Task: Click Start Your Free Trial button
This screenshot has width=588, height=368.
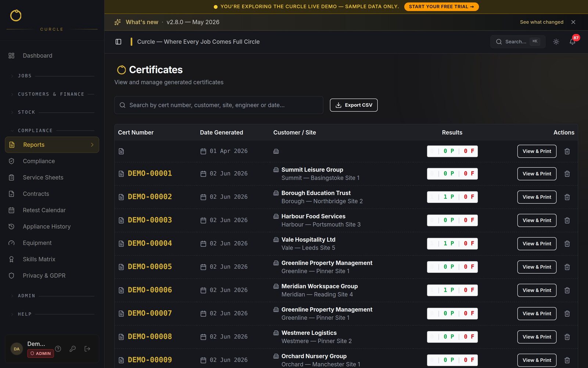Action: 441,7
